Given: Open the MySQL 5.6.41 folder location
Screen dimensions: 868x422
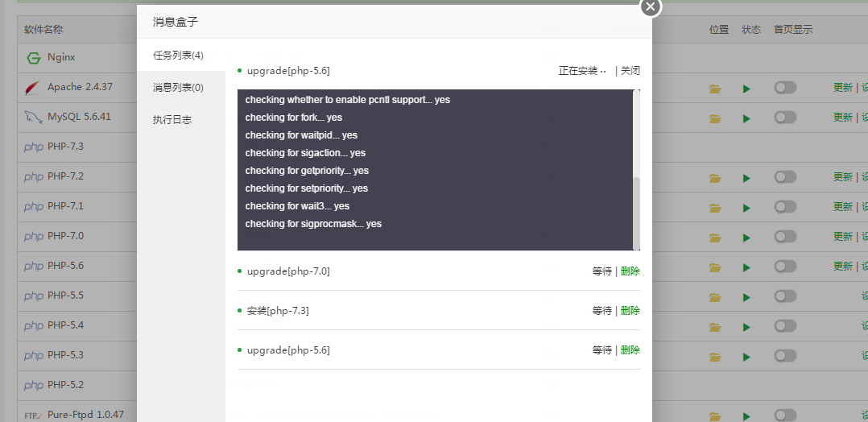Looking at the screenshot, I should coord(715,118).
